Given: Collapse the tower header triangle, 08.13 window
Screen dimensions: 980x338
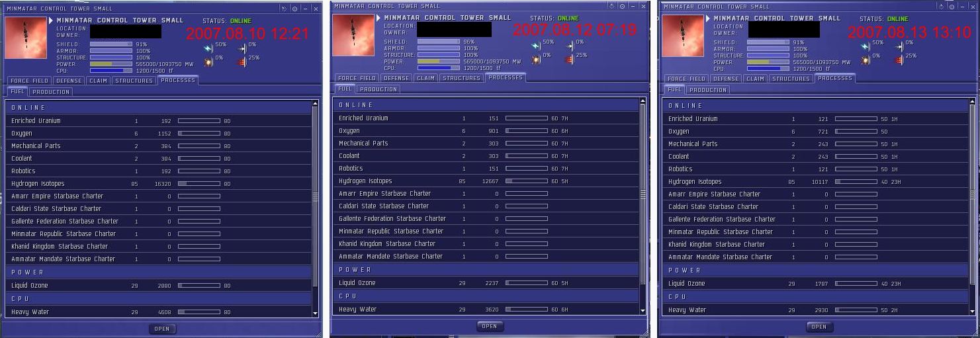Looking at the screenshot, I should pos(709,18).
